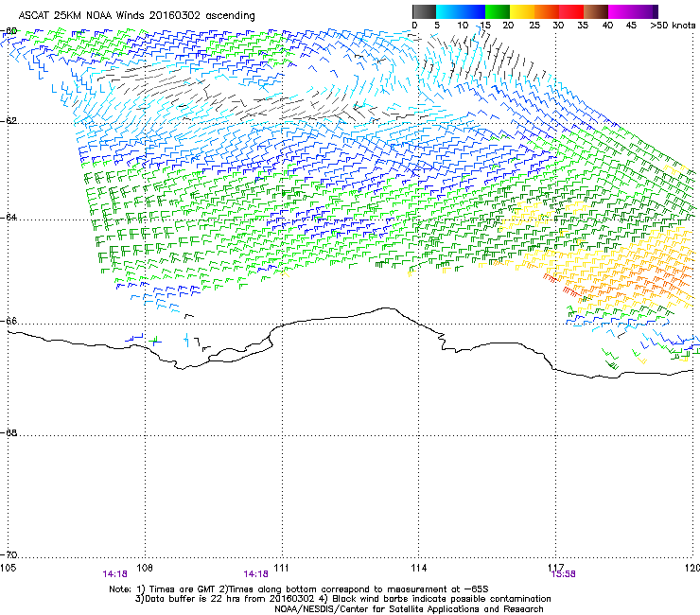Click the orange 25-30 knots legend swatch
The height and width of the screenshot is (615, 700).
point(547,11)
